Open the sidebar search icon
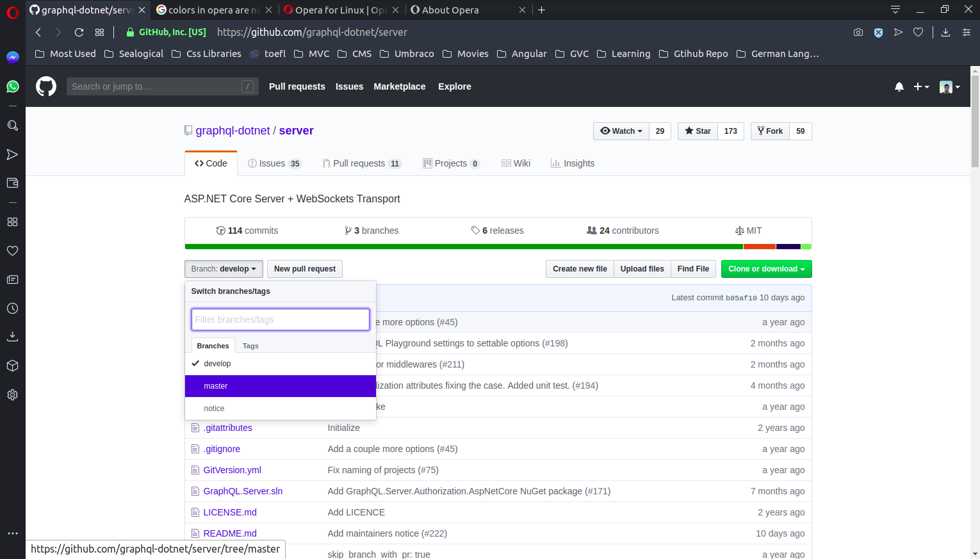 [x=12, y=126]
